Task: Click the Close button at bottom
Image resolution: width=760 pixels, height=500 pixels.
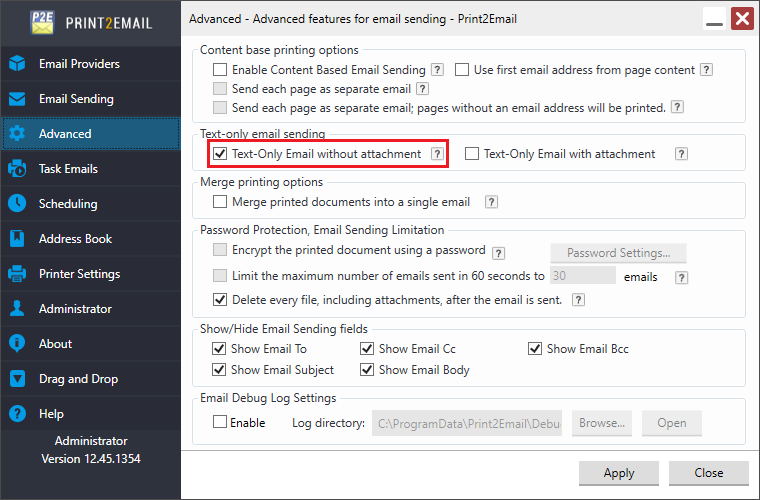Action: [x=709, y=473]
